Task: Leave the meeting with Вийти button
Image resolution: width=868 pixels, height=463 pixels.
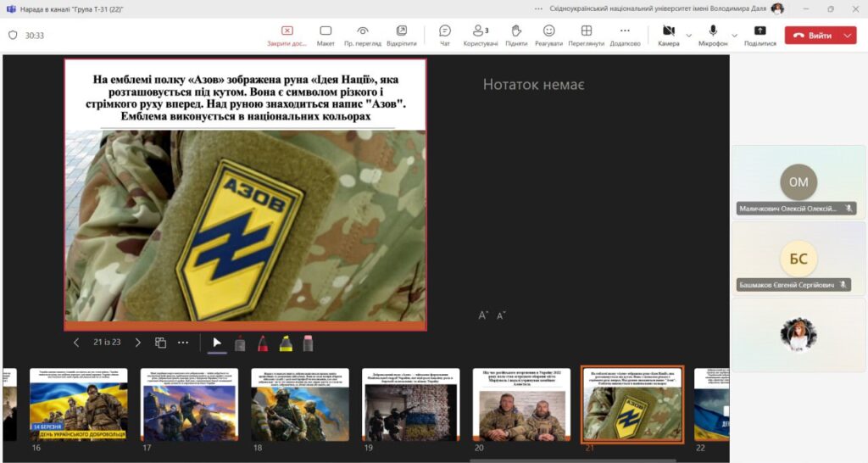Action: pos(812,36)
